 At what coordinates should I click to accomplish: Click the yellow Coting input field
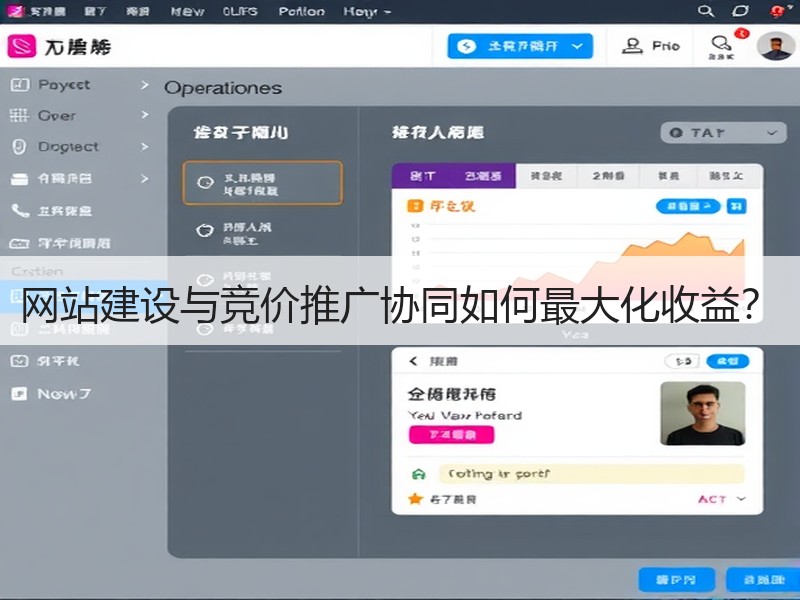pyautogui.click(x=591, y=474)
